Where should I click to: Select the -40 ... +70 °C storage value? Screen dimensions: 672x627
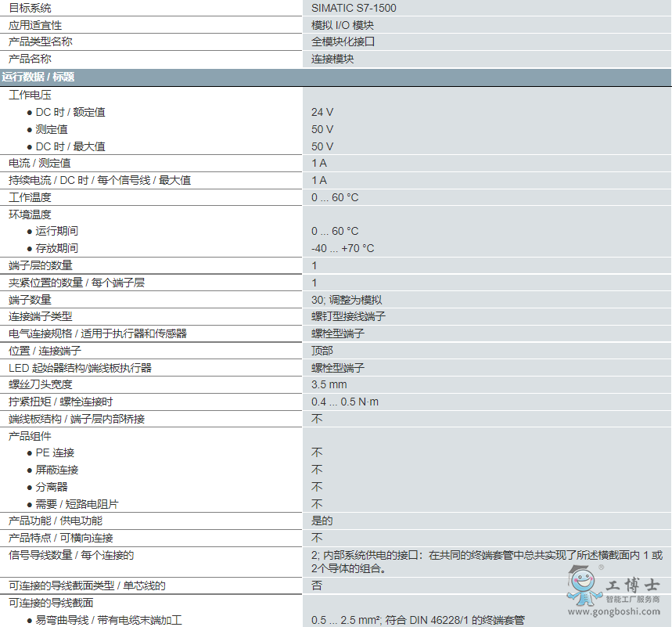pyautogui.click(x=343, y=248)
